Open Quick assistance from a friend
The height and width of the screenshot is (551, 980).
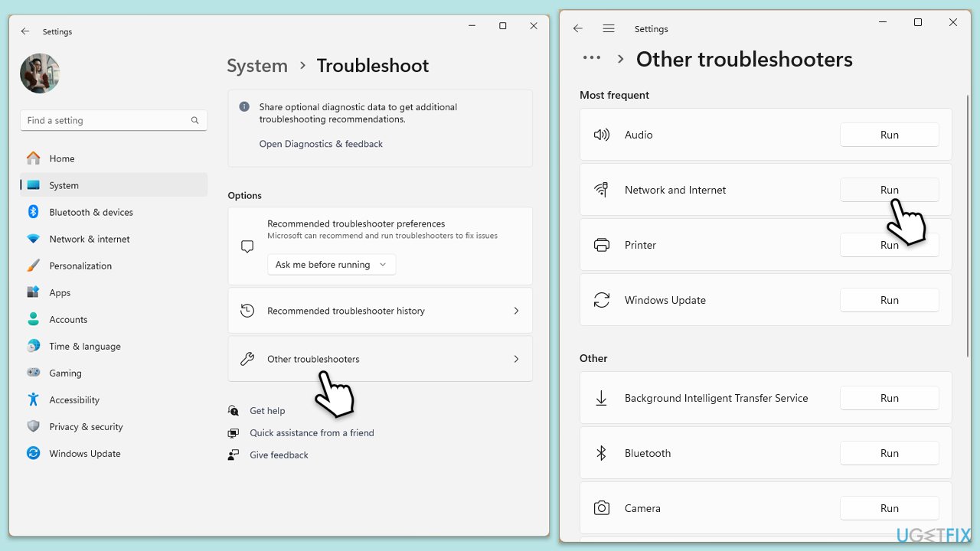pos(312,433)
